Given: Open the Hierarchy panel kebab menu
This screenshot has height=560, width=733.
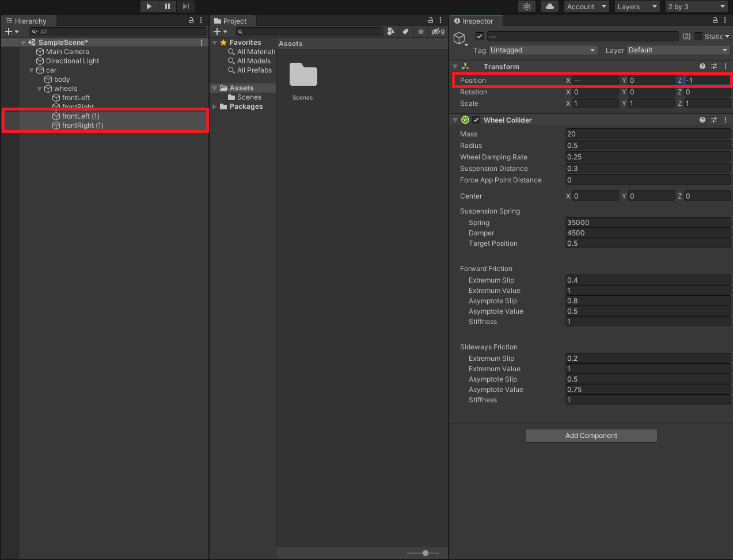Looking at the screenshot, I should click(201, 20).
